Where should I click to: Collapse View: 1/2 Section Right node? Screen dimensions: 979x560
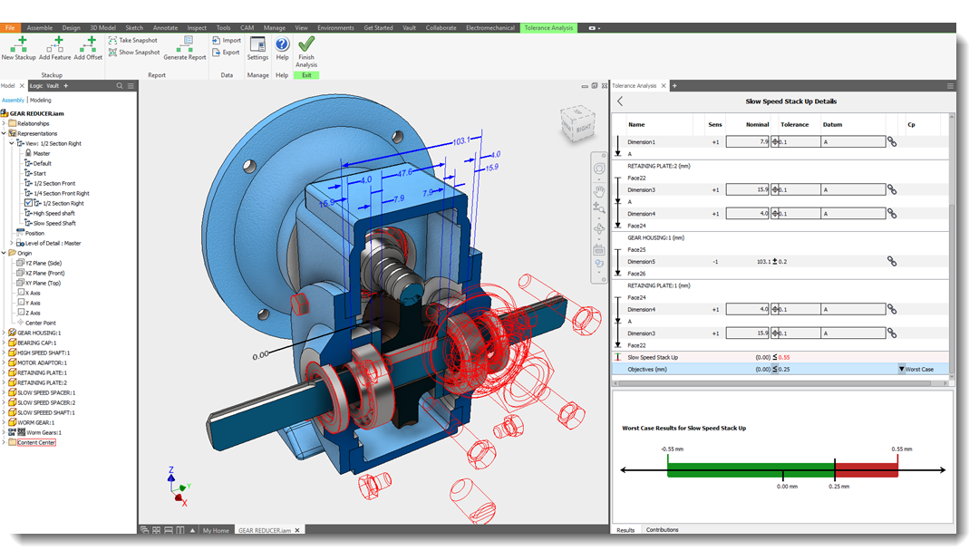(x=12, y=143)
